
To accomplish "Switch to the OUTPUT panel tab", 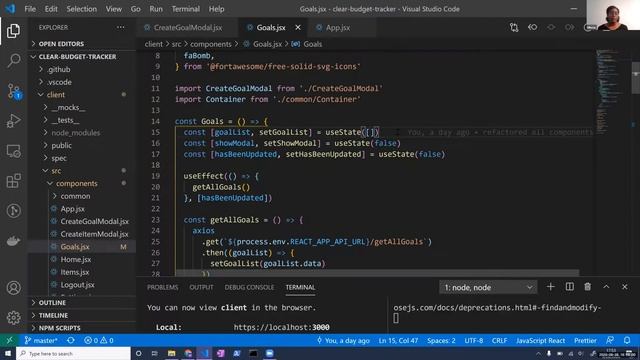I will (201, 287).
